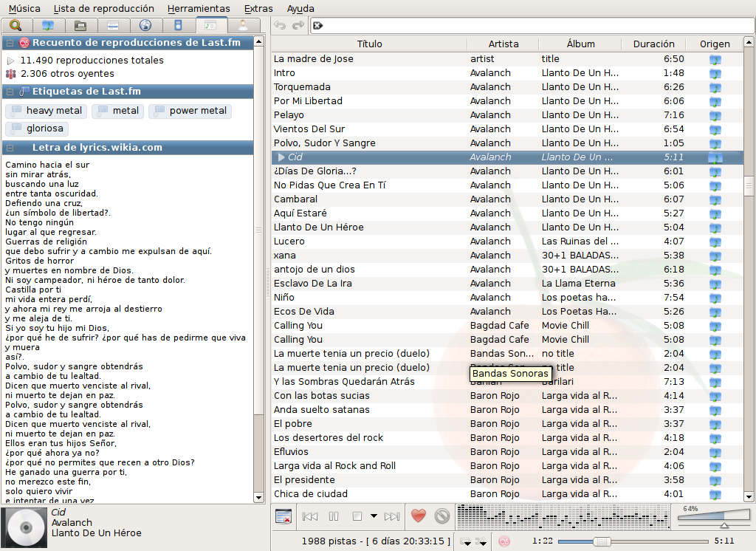Click the heavy metal tag
Viewport: 756px width, 551px height.
[x=47, y=111]
